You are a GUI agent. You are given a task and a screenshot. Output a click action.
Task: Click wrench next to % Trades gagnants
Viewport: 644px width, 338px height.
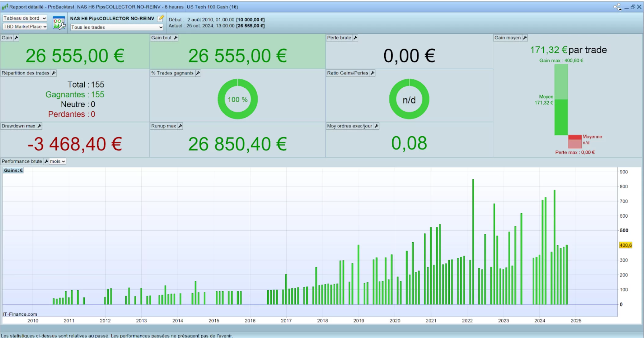(198, 73)
